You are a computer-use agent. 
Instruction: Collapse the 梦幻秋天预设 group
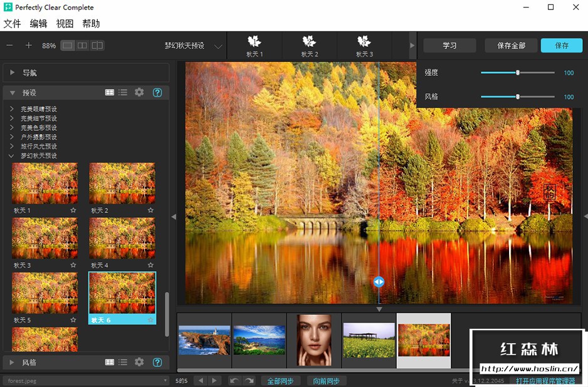(x=12, y=156)
